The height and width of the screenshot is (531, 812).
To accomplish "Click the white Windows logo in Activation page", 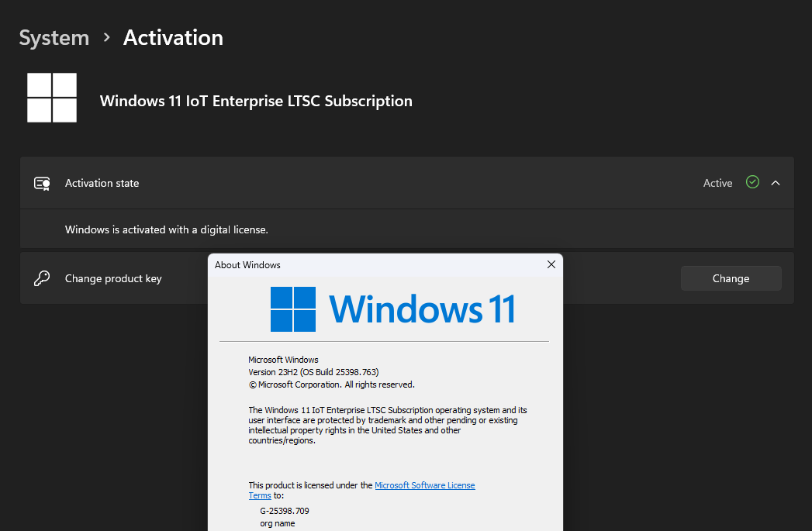I will tap(52, 98).
